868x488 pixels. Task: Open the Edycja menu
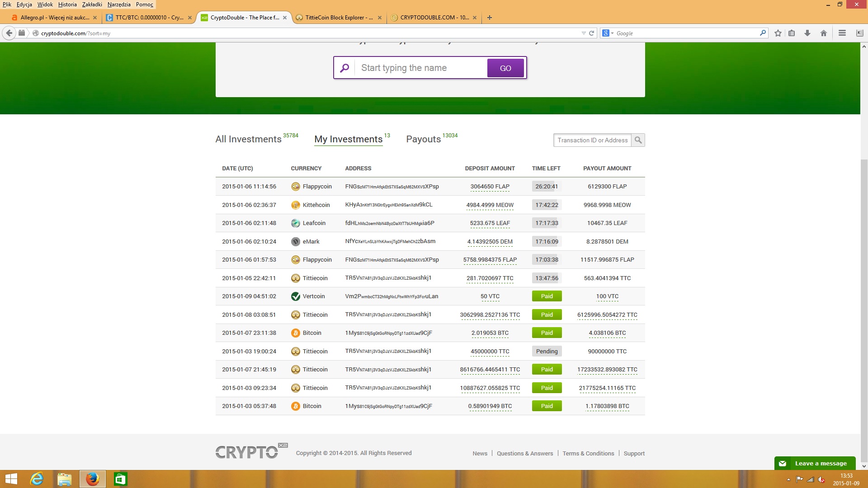(x=24, y=5)
